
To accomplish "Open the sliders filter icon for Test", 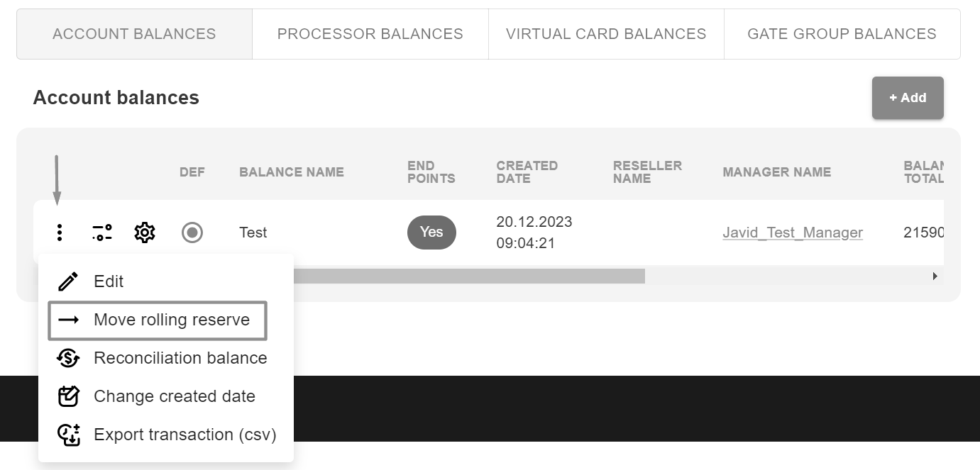I will (x=102, y=233).
